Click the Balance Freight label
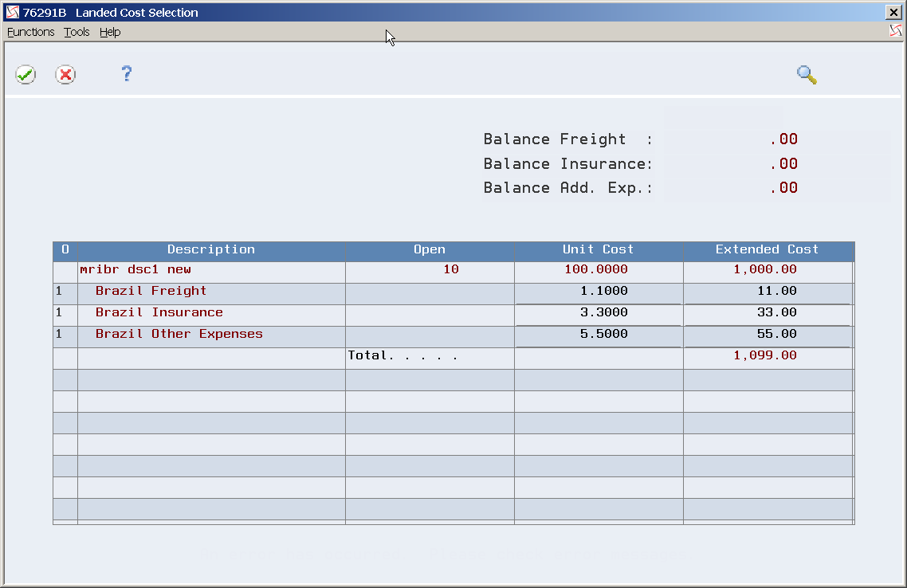Viewport: 907px width, 588px height. [x=568, y=139]
